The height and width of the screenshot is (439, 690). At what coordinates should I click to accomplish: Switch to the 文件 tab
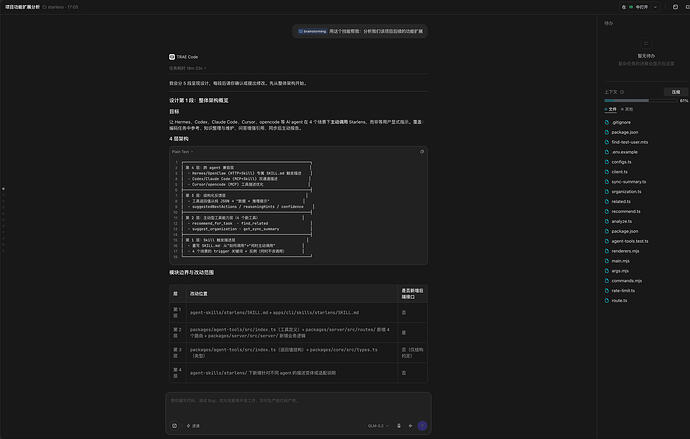point(610,109)
